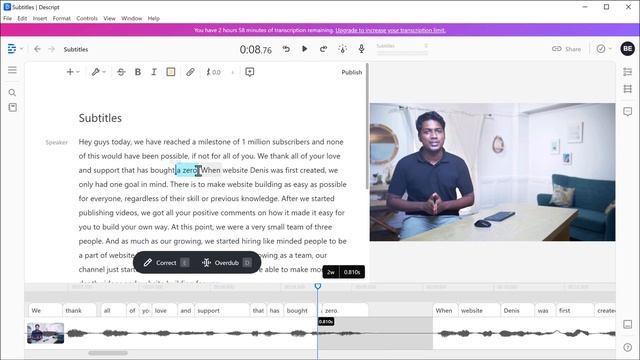Open the Add plus menu
The height and width of the screenshot is (360, 640).
(73, 72)
